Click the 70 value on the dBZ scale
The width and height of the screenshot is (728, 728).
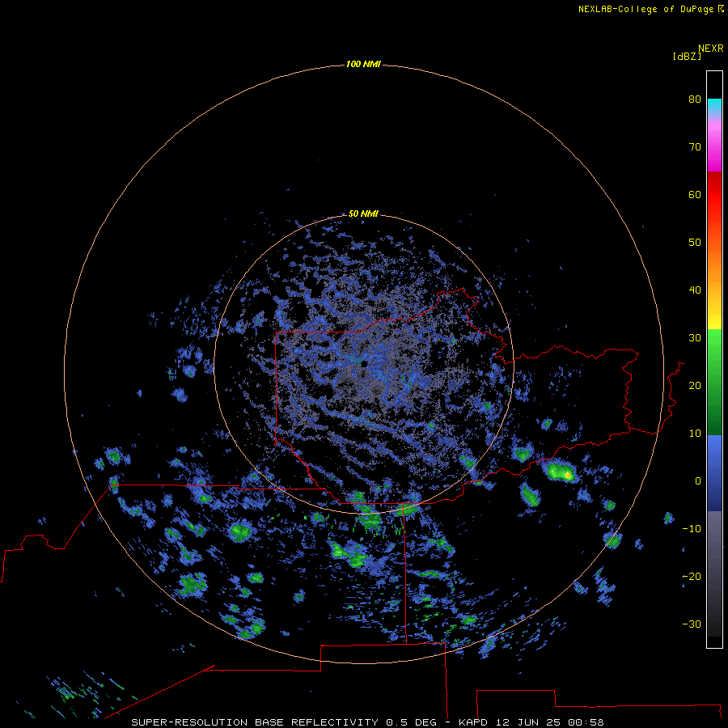tap(695, 146)
